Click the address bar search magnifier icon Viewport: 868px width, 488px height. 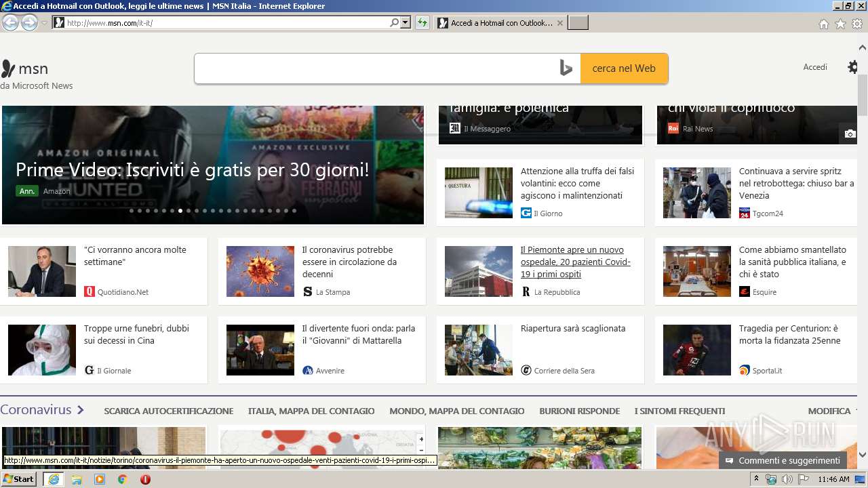[x=394, y=23]
